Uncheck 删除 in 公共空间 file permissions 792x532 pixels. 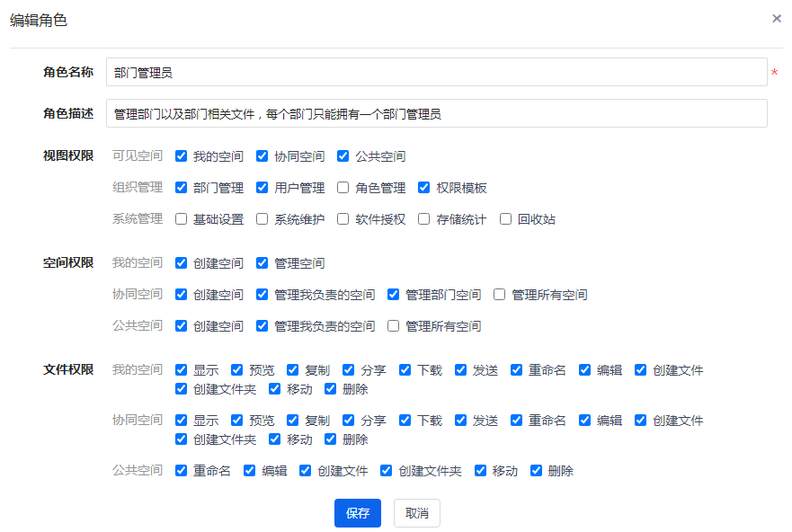pyautogui.click(x=536, y=470)
